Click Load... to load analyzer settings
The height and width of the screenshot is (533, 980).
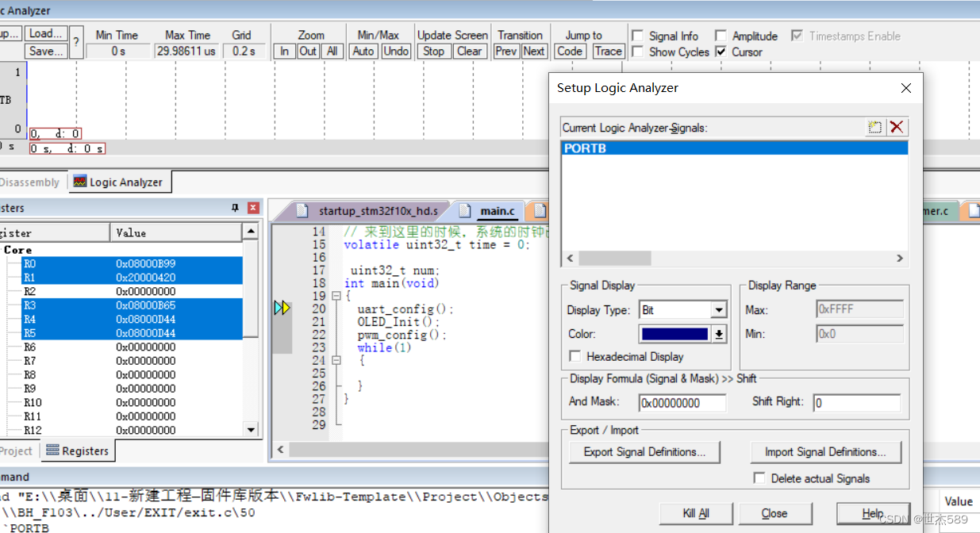[45, 33]
